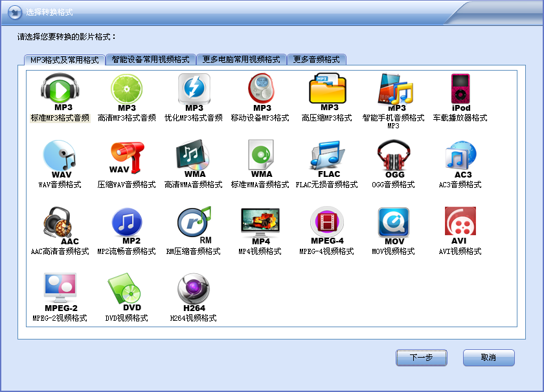Click the label WAV音频格式
The width and height of the screenshot is (544, 392).
click(60, 185)
